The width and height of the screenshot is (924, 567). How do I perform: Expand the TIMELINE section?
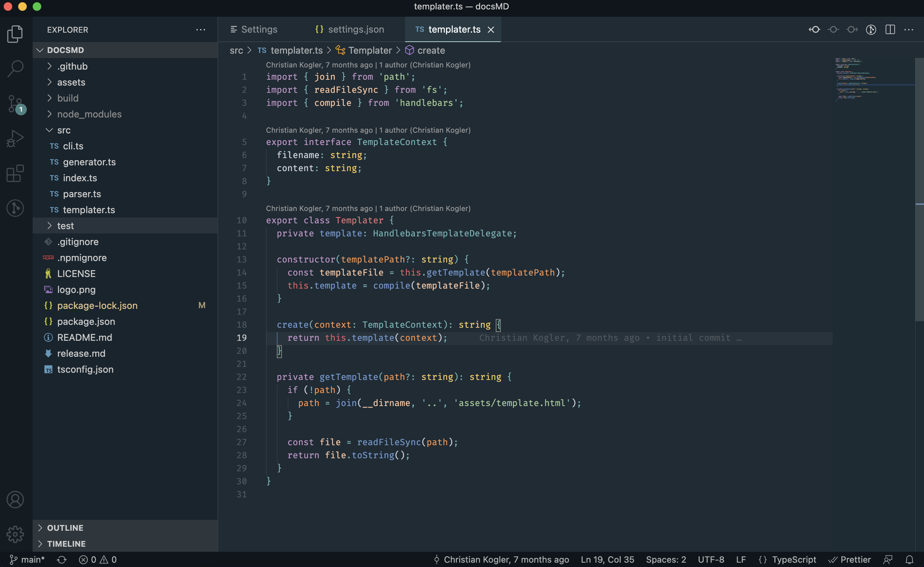pos(66,543)
